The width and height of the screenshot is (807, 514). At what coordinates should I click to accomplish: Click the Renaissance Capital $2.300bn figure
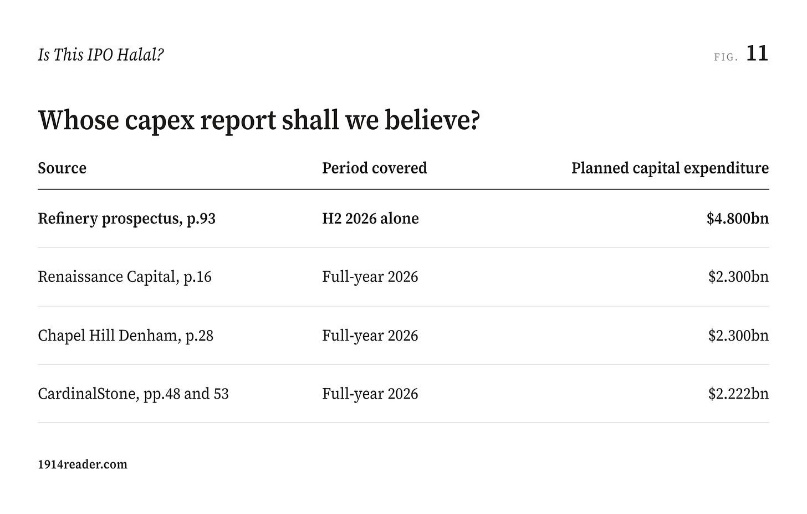738,277
